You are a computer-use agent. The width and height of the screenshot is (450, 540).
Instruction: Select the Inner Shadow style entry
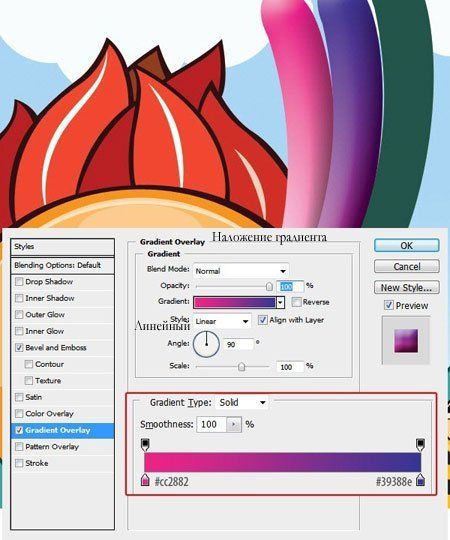click(50, 298)
